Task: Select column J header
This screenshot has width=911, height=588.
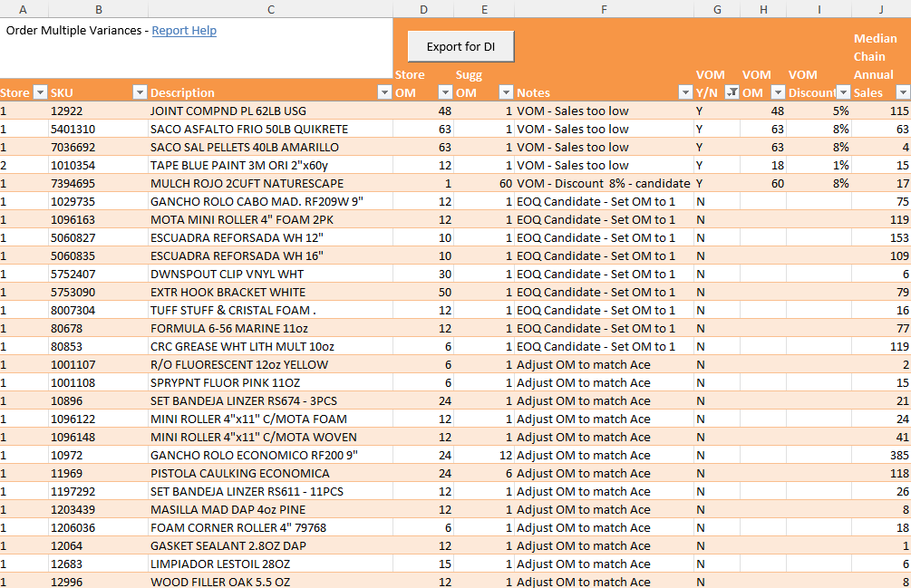Action: pyautogui.click(x=881, y=9)
